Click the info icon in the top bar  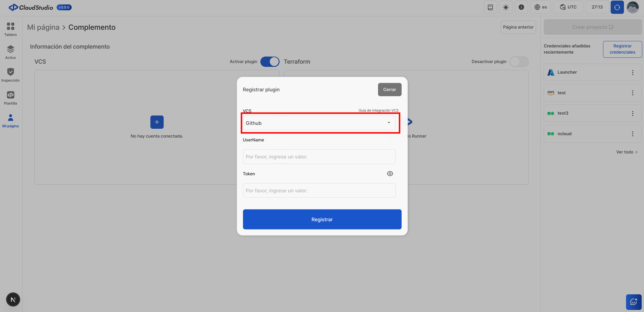(521, 7)
